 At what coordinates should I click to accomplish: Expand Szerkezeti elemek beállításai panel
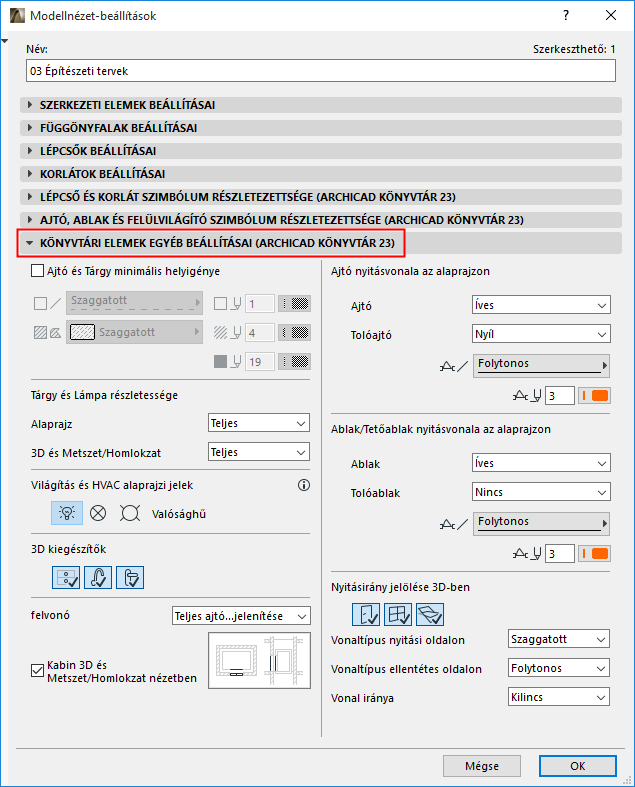(321, 105)
